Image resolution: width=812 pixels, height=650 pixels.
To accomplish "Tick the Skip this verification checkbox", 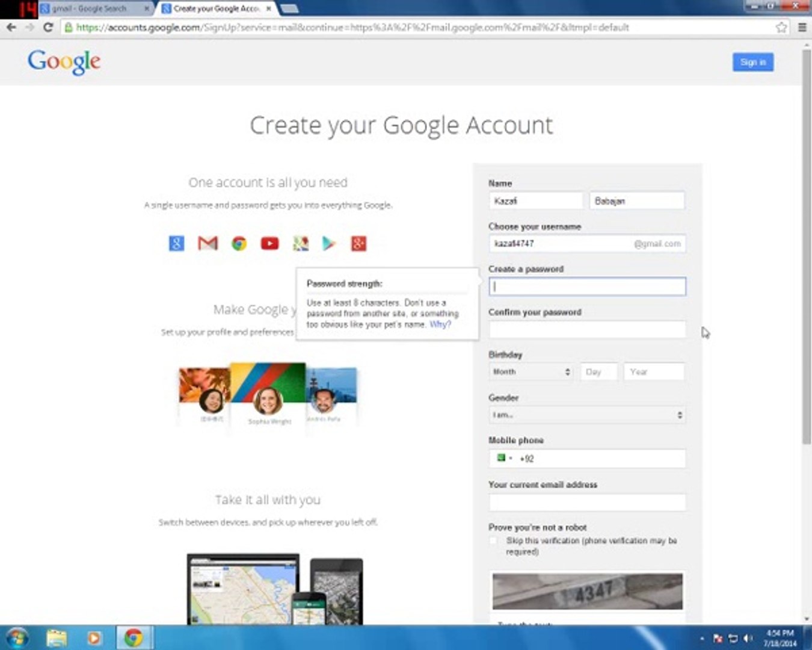I will [x=494, y=541].
